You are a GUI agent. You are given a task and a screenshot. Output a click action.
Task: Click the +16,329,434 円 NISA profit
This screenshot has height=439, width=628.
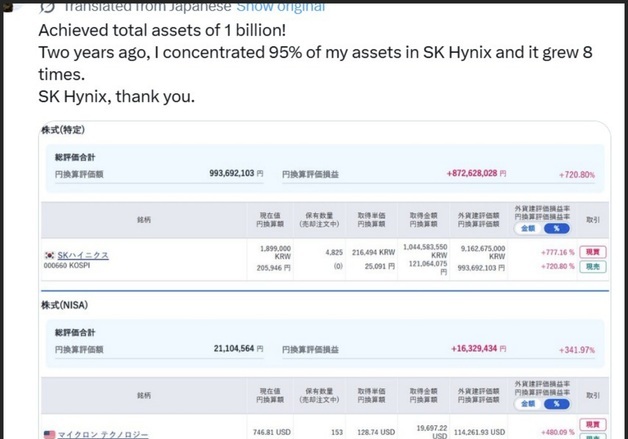coord(479,348)
